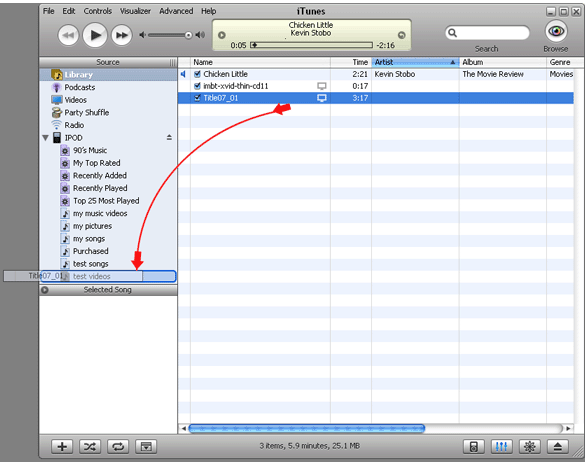Adjust the volume slider knob
The width and height of the screenshot is (588, 462).
(x=189, y=35)
